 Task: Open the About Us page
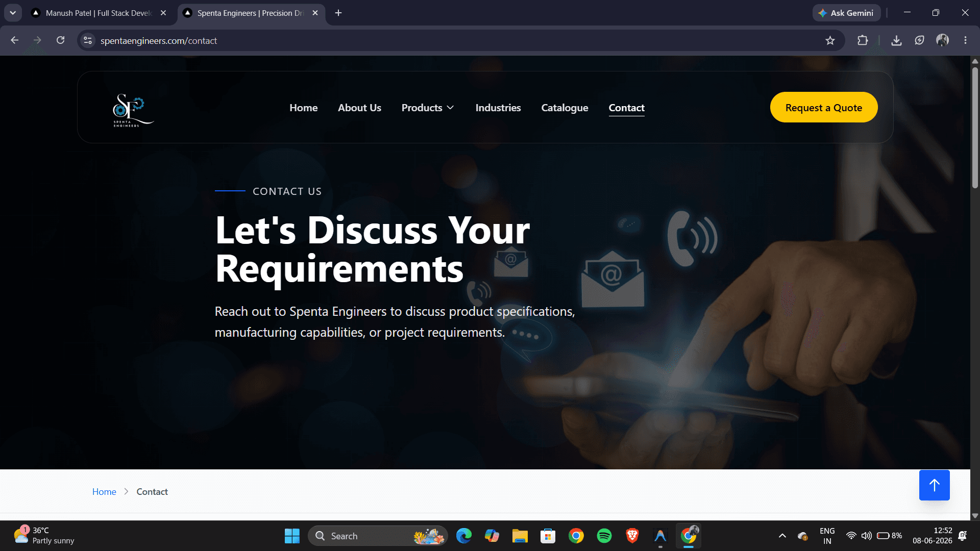pos(359,108)
